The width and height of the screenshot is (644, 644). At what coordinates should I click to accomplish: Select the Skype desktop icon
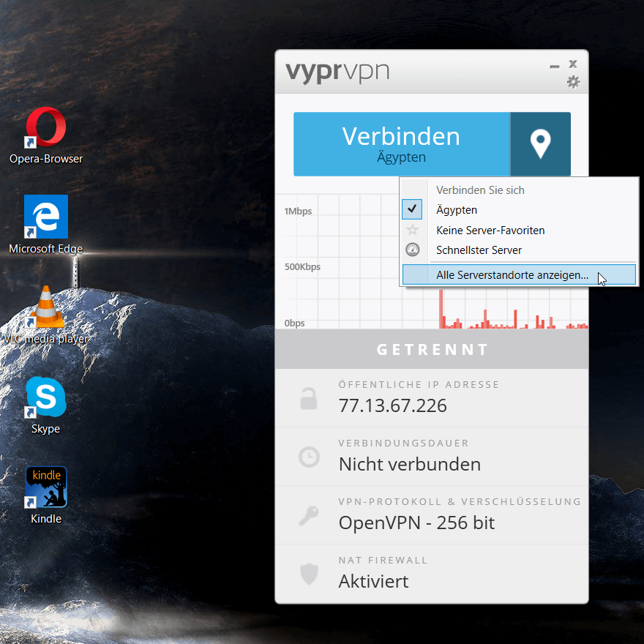[x=46, y=405]
